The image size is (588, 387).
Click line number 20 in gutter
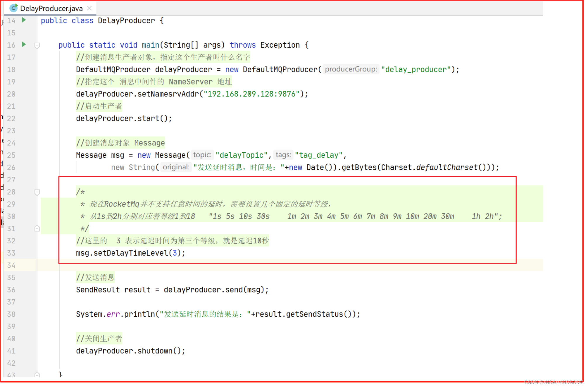11,94
